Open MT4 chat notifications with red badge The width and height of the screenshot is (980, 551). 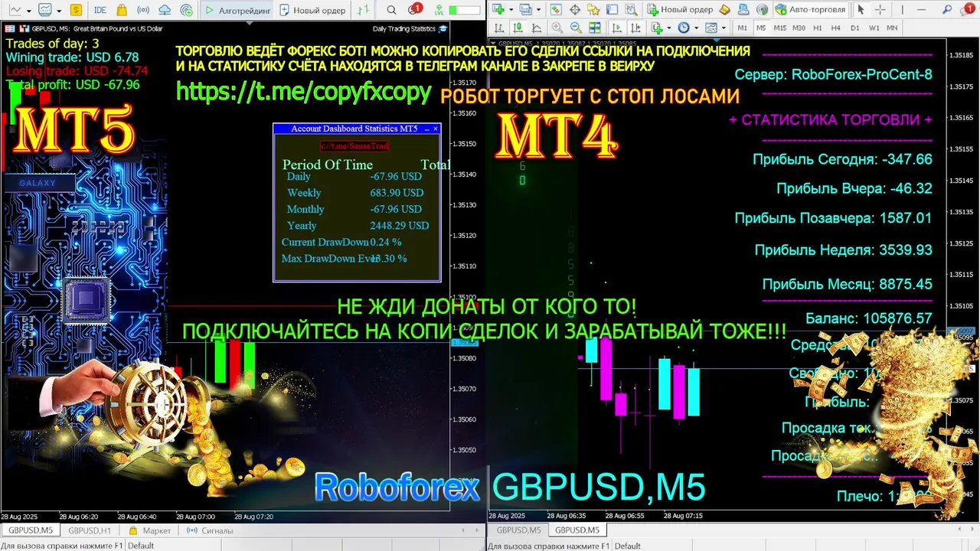pos(967,9)
